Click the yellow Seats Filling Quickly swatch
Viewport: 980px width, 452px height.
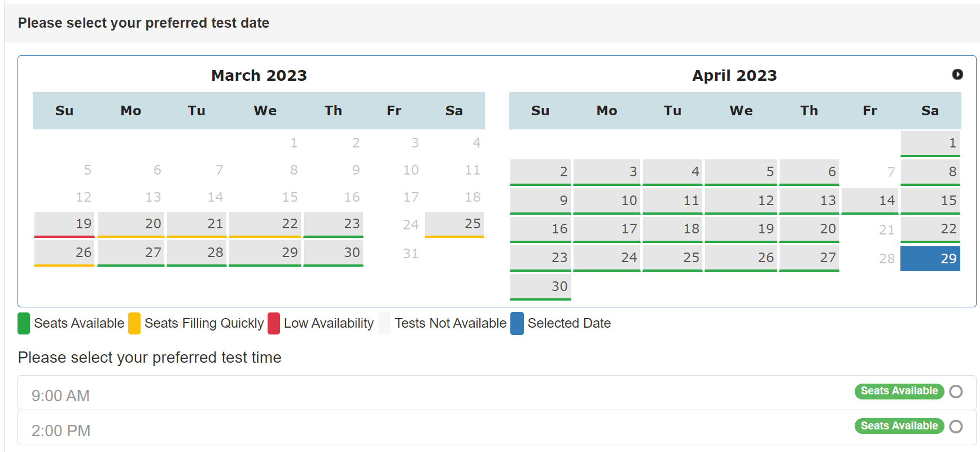click(134, 324)
